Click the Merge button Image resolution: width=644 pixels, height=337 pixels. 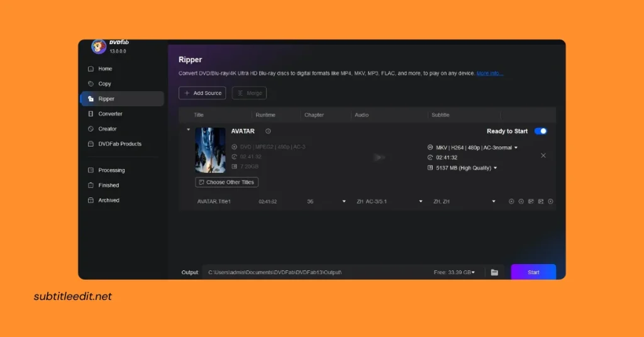tap(249, 93)
